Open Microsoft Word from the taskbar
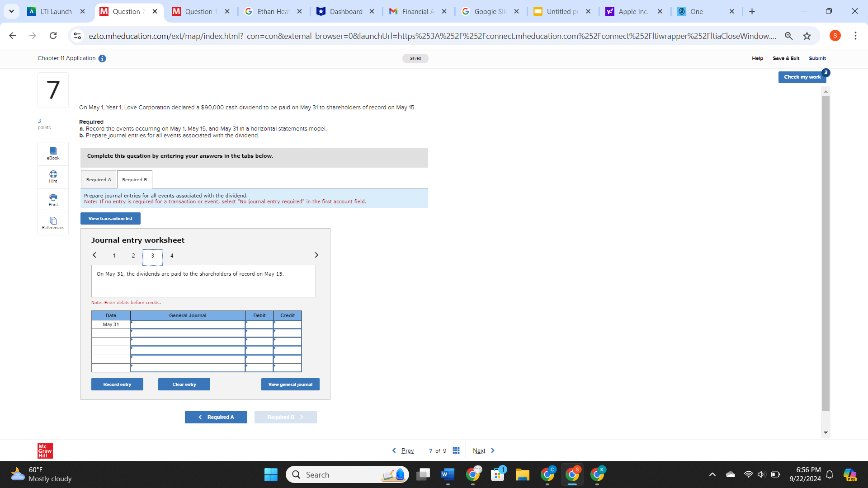The width and height of the screenshot is (868, 488). coord(447,474)
